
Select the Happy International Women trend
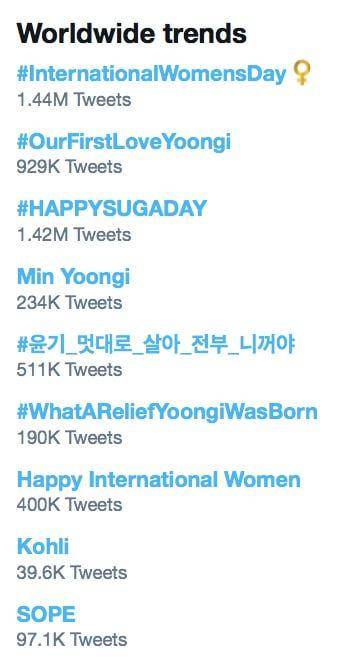159,479
